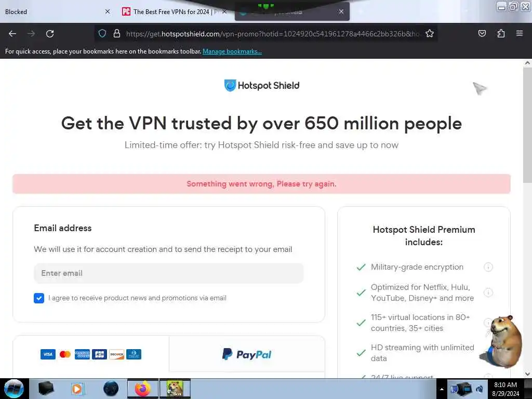This screenshot has height=399, width=532.
Task: Open Firefox extensions menu
Action: [x=501, y=34]
